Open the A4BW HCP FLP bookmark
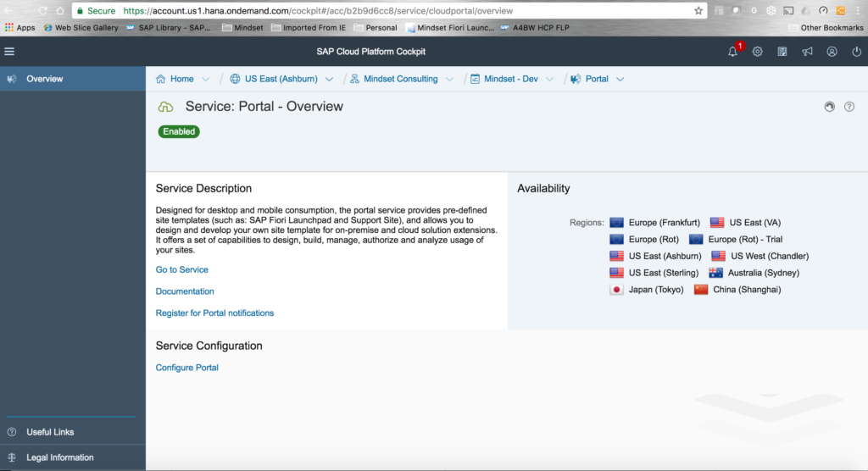Image resolution: width=868 pixels, height=471 pixels. (535, 28)
